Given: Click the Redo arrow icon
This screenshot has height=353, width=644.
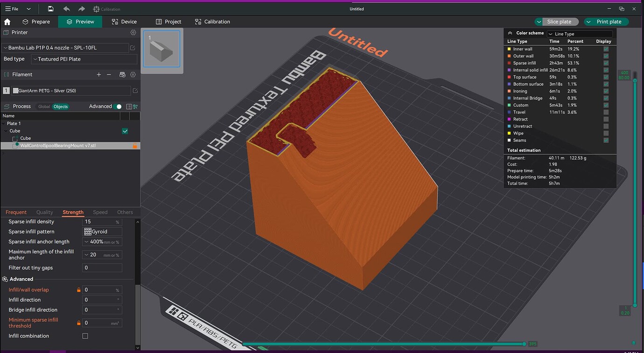Looking at the screenshot, I should point(82,9).
